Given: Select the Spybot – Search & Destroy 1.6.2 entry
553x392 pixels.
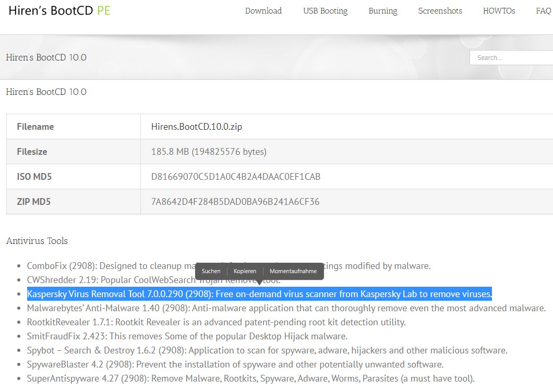Looking at the screenshot, I should coord(267,350).
